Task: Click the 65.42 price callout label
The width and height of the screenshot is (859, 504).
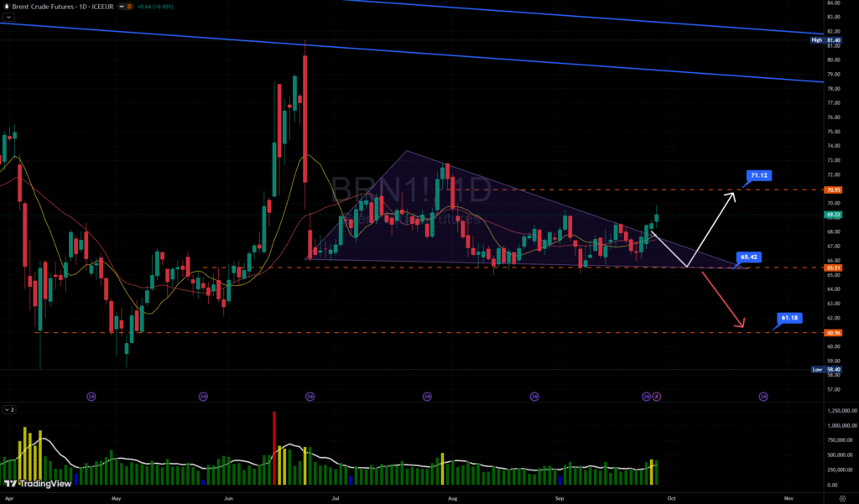Action: coord(750,257)
